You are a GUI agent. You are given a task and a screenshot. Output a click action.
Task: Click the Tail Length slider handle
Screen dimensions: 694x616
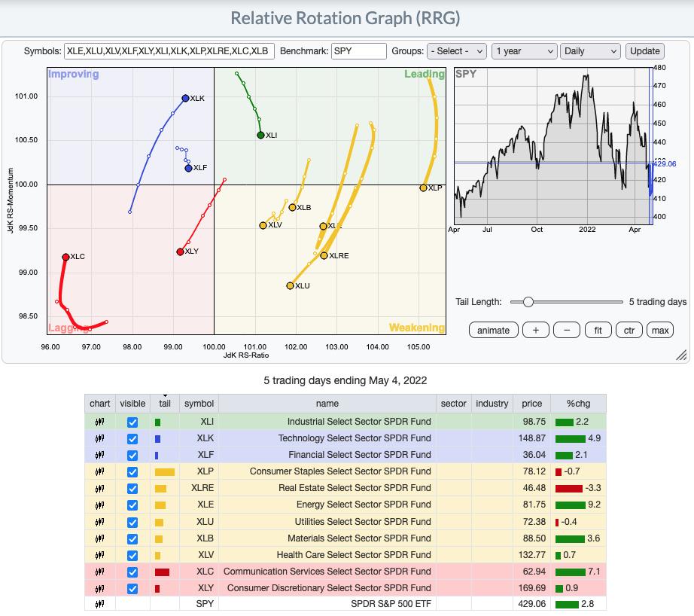(x=528, y=302)
